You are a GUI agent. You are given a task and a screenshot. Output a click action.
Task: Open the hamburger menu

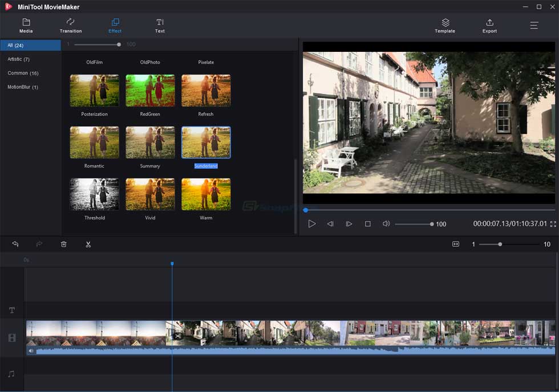(x=534, y=25)
